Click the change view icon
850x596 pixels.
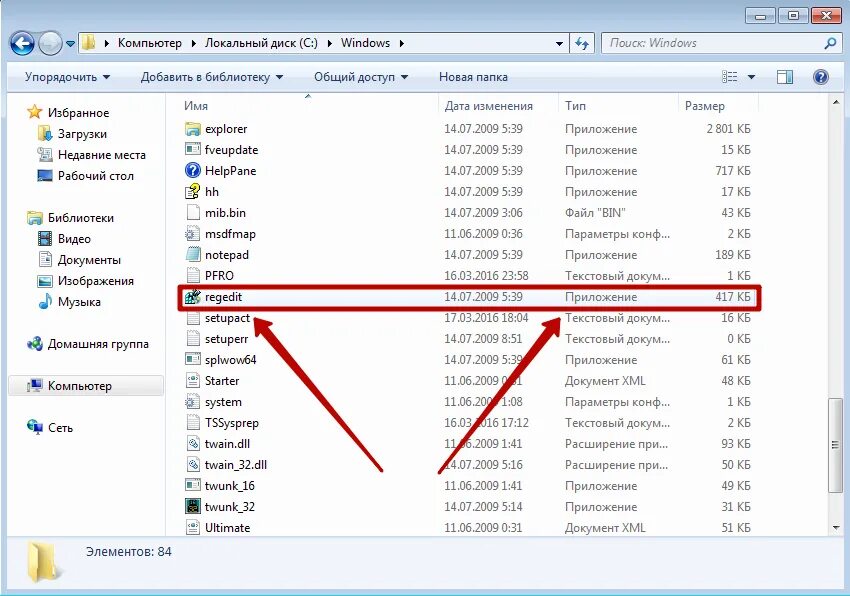coord(730,77)
